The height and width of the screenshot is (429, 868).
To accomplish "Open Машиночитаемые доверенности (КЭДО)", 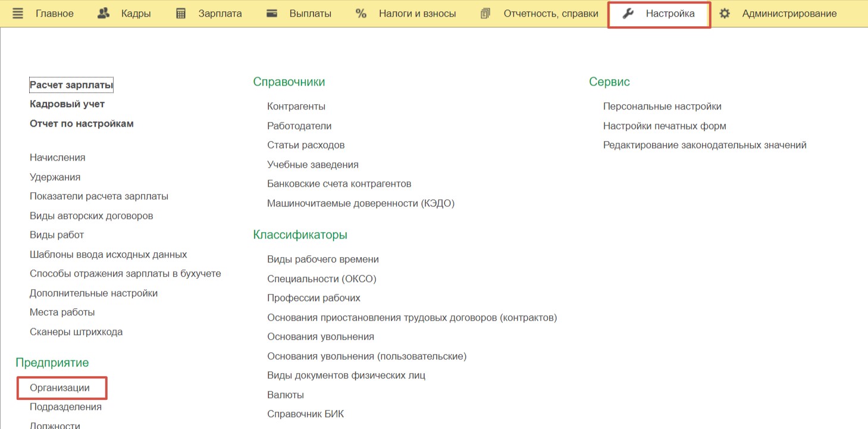I will [361, 203].
